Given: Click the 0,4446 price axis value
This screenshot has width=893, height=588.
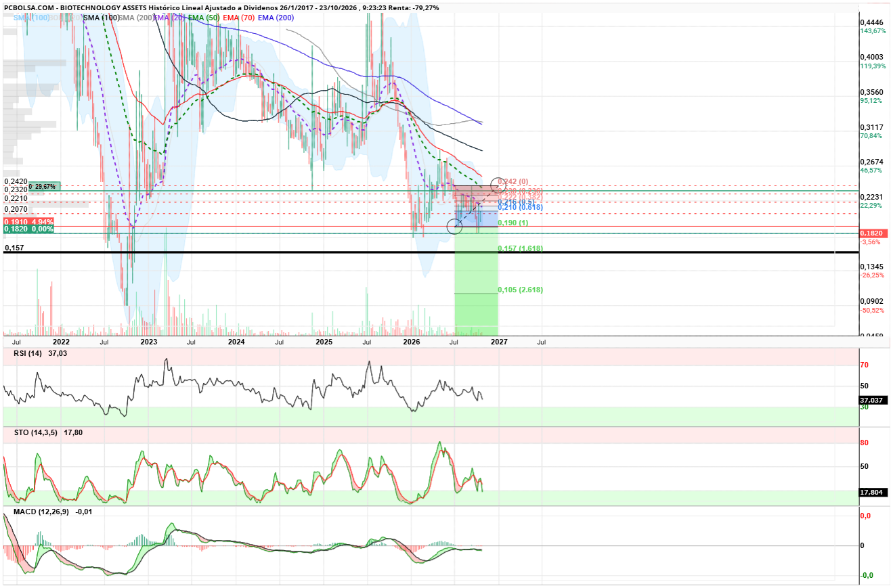Looking at the screenshot, I should click(872, 22).
